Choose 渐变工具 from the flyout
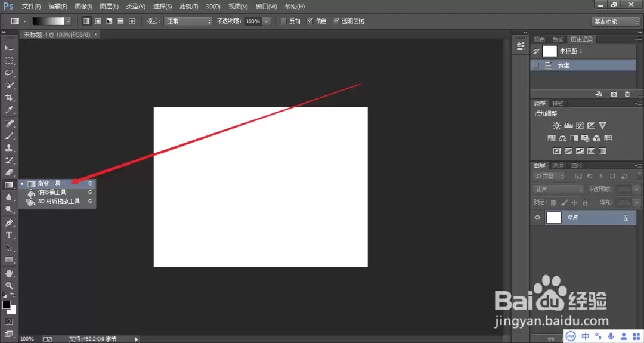 [57, 184]
